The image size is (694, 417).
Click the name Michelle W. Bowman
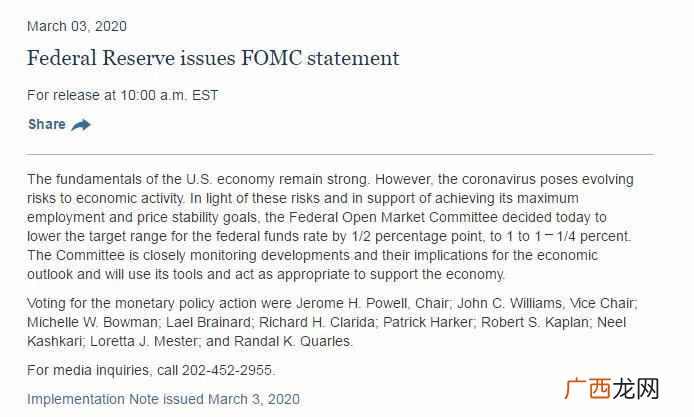coord(92,322)
